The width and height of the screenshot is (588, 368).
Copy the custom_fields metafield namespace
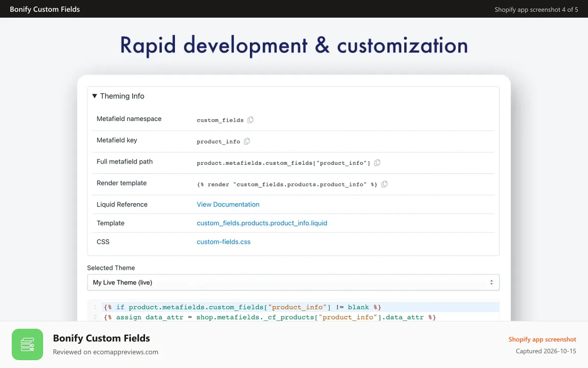250,120
